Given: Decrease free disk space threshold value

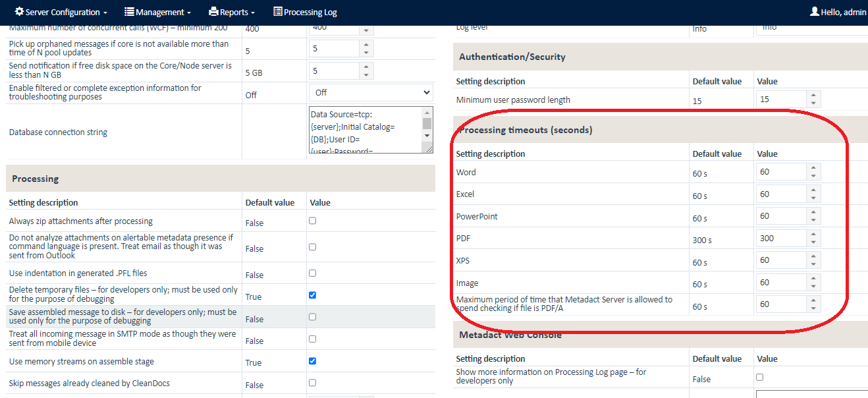Looking at the screenshot, I should click(366, 74).
